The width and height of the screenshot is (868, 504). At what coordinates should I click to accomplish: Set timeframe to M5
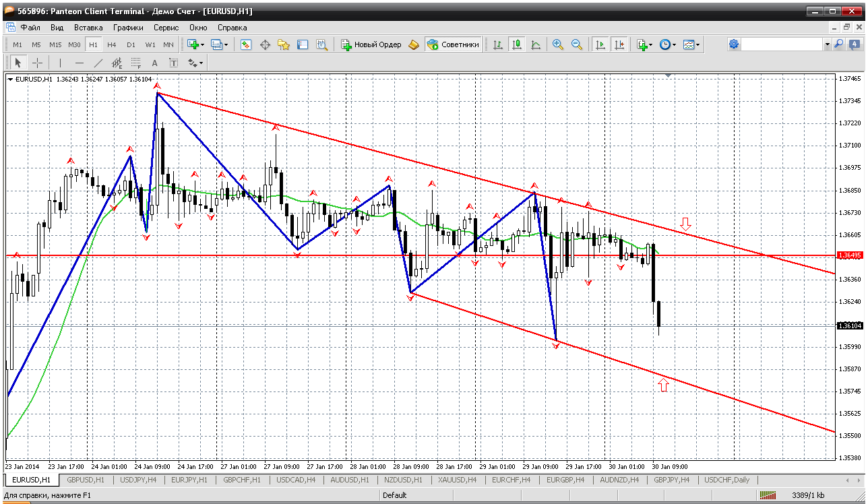[x=36, y=44]
